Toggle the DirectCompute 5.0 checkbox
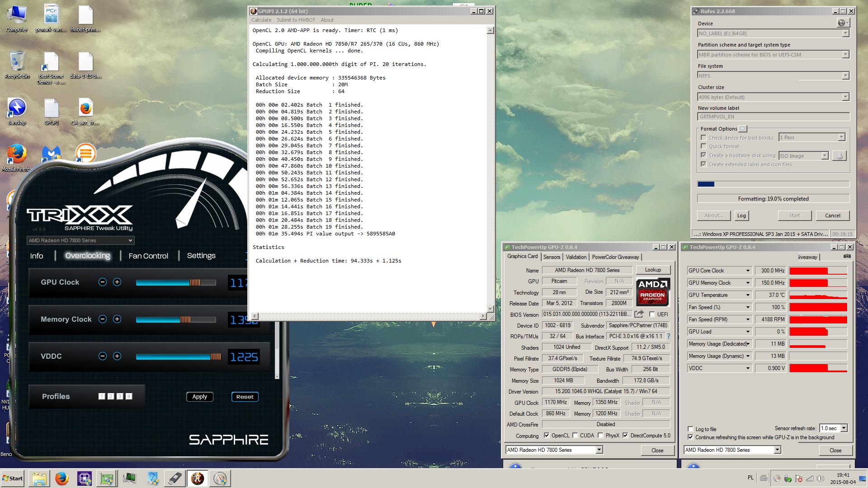 point(625,436)
